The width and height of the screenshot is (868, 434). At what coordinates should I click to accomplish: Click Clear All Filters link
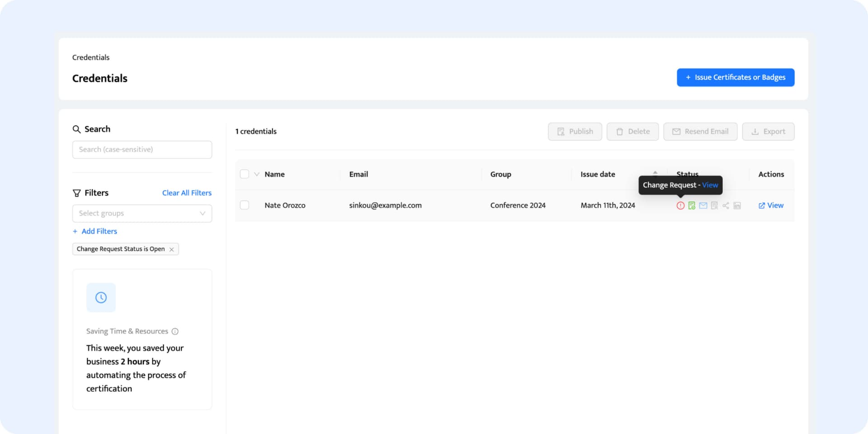click(x=187, y=193)
